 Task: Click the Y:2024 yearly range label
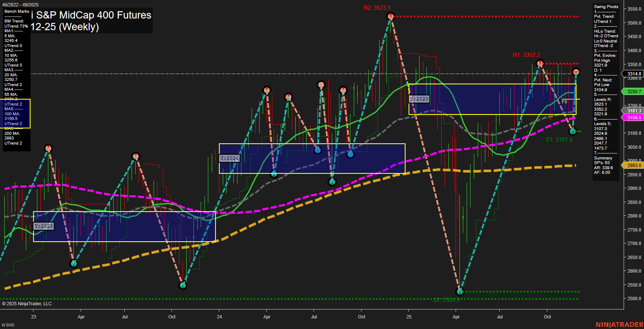point(230,158)
